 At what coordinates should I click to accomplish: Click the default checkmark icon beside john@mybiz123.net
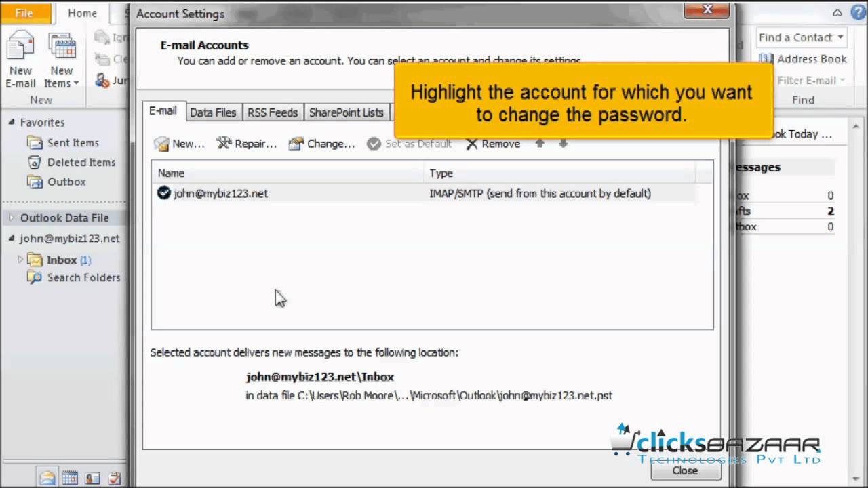point(163,193)
